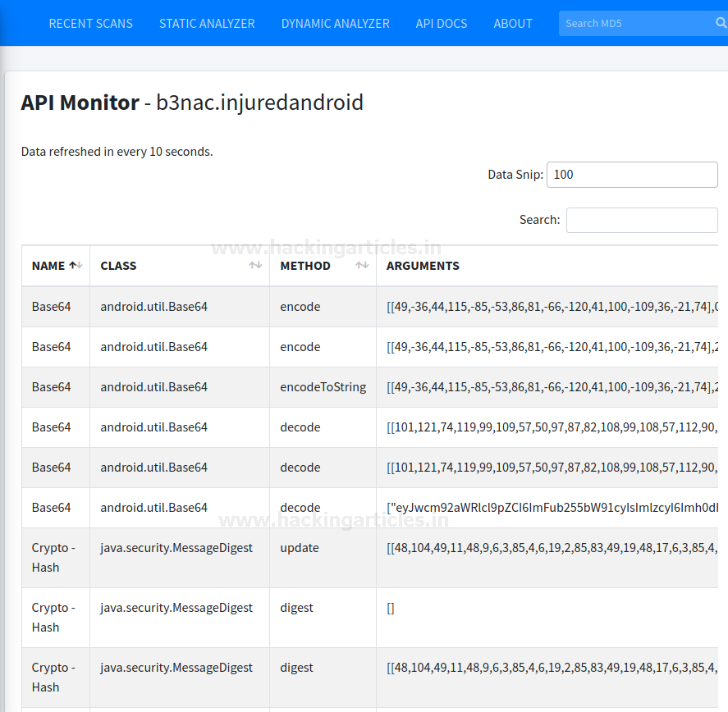Open the About page
This screenshot has width=728, height=712.
(x=513, y=23)
